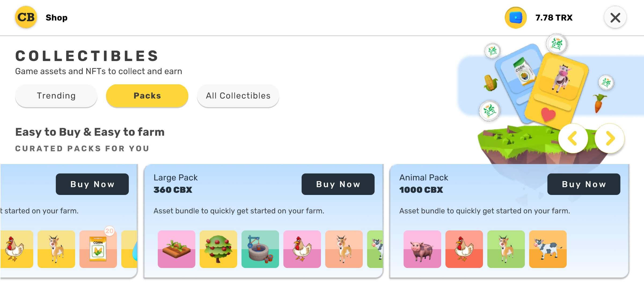Click the CB logo icon
Screen dimensions: 644x290
point(26,17)
